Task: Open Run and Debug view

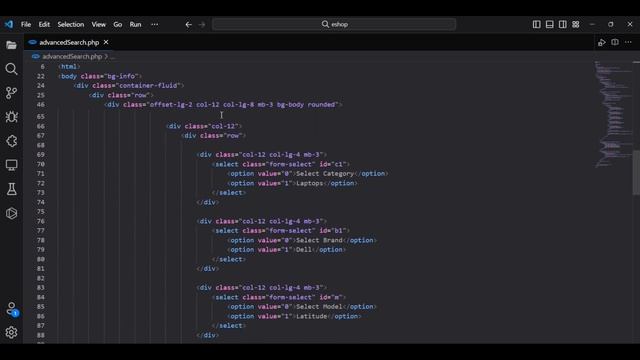Action: click(11, 117)
